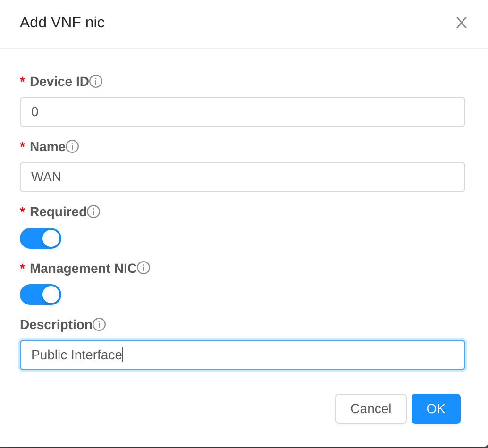Click OK to save the VNF nic
The height and width of the screenshot is (448, 488).
tap(436, 409)
